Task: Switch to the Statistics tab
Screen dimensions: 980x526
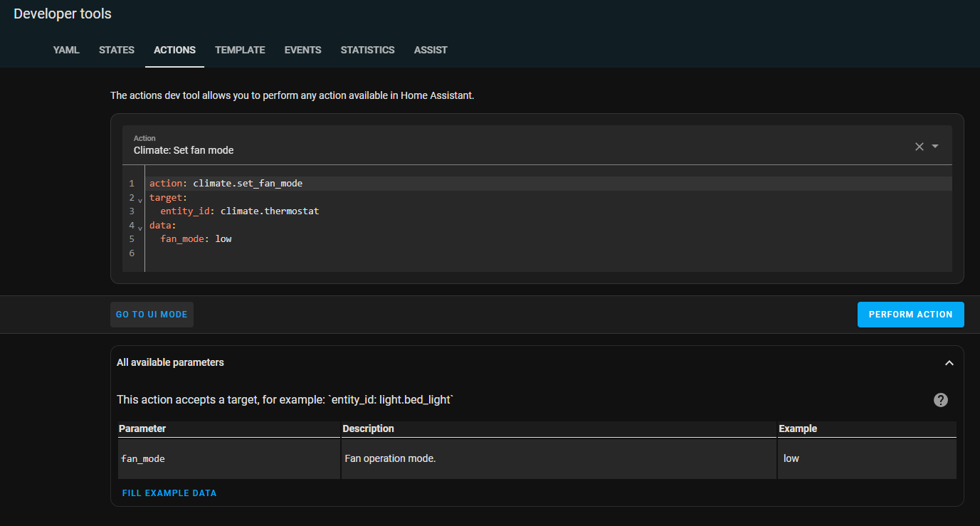Action: click(x=367, y=50)
